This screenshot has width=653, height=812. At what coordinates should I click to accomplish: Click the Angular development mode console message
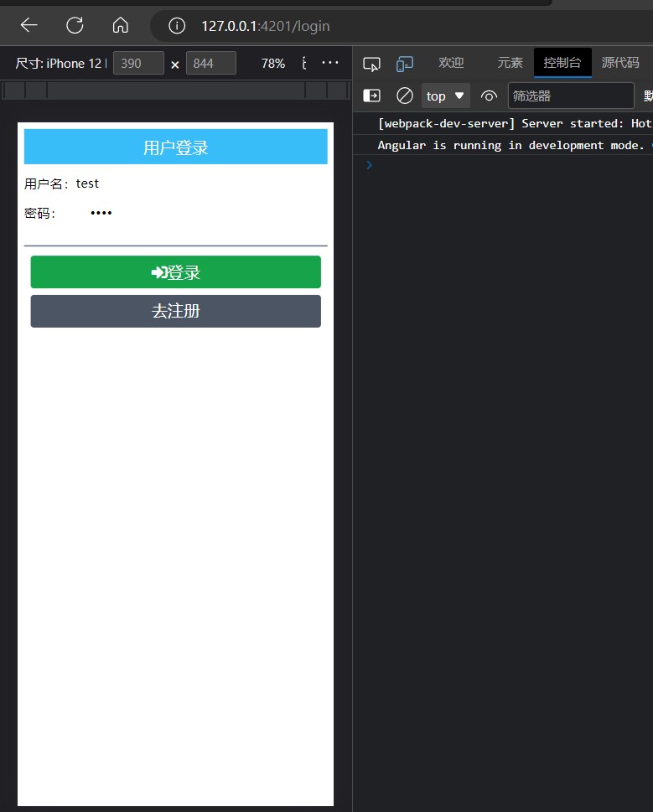tap(510, 146)
